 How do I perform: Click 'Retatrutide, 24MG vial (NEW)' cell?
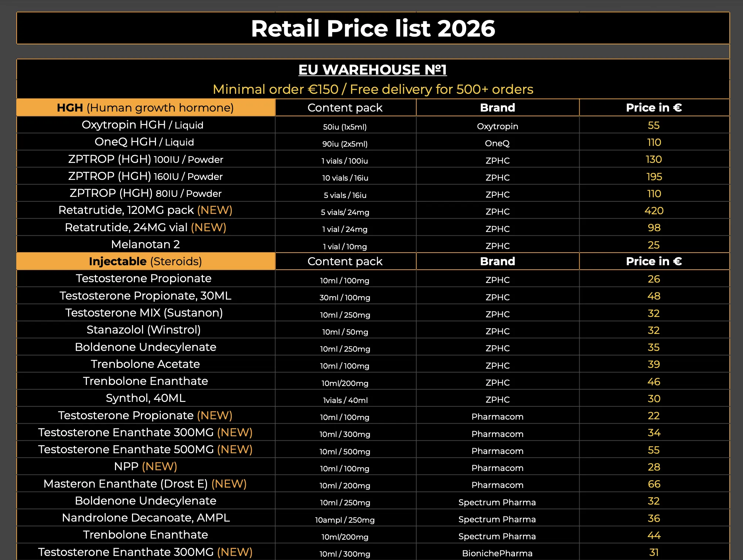[146, 227]
